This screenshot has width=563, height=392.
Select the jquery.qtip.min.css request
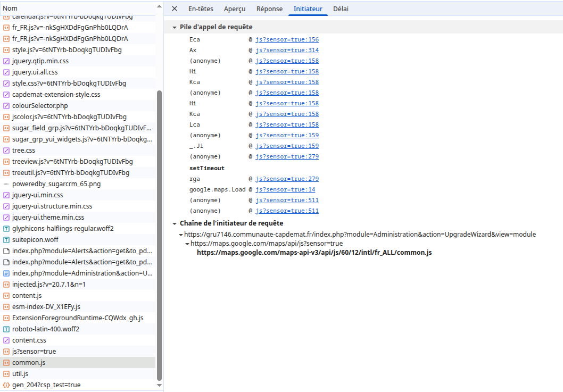point(78,61)
